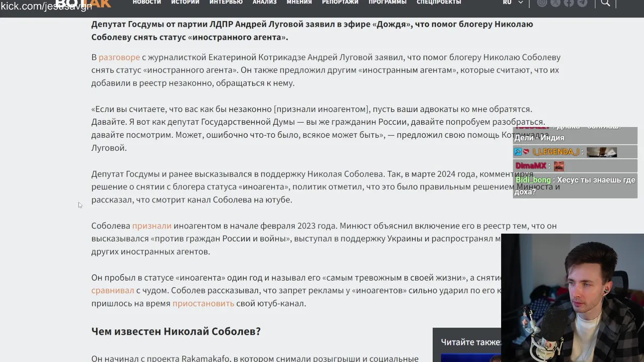
Task: Open the ИСТОРИИ menu section
Action: [x=185, y=3]
